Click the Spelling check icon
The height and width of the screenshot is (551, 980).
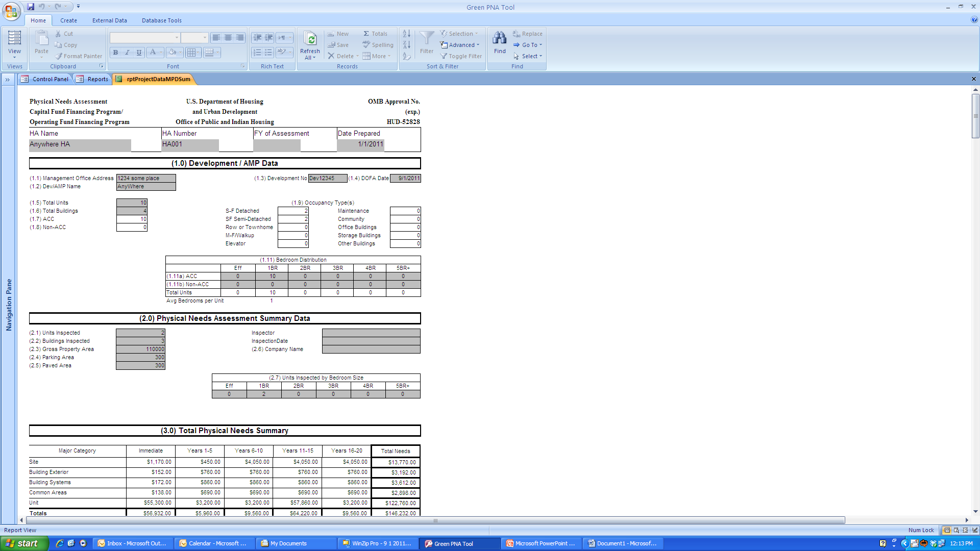click(x=366, y=45)
